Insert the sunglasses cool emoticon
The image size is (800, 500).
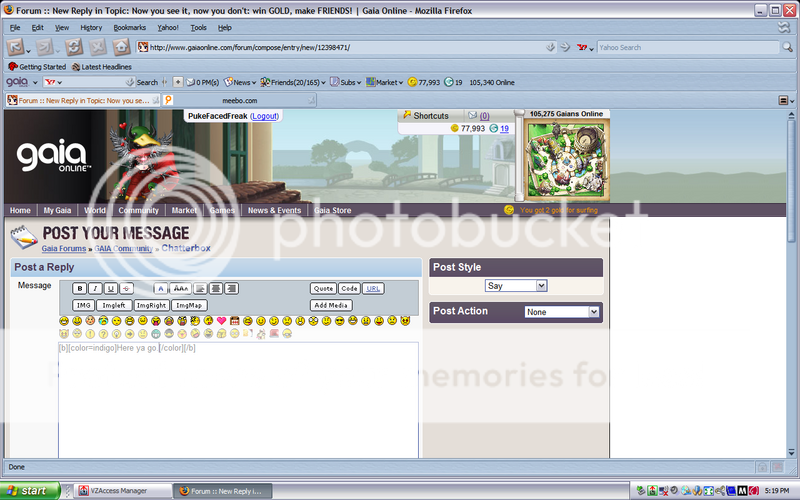coord(339,320)
